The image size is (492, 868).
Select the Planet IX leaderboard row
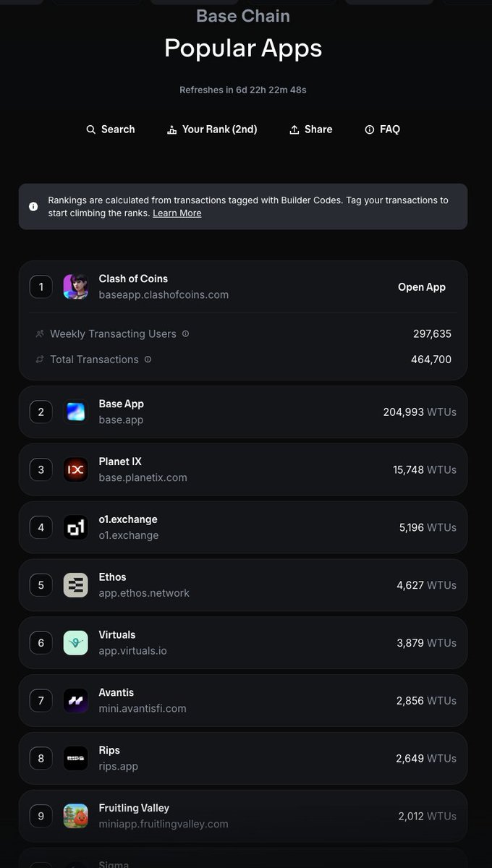pyautogui.click(x=243, y=469)
